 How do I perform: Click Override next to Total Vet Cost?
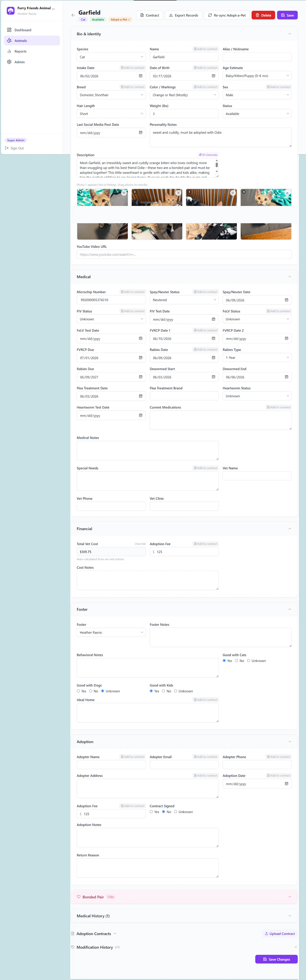[140, 544]
